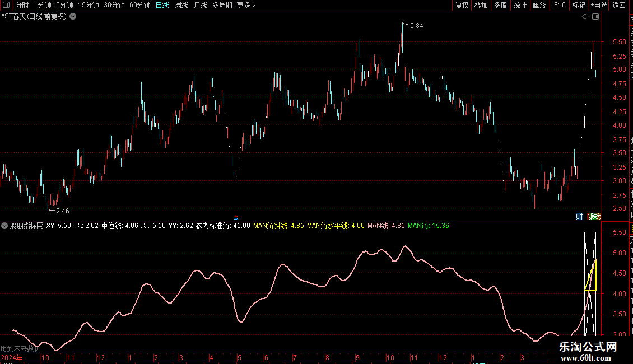Open the 标记 marking tool

coord(579,5)
